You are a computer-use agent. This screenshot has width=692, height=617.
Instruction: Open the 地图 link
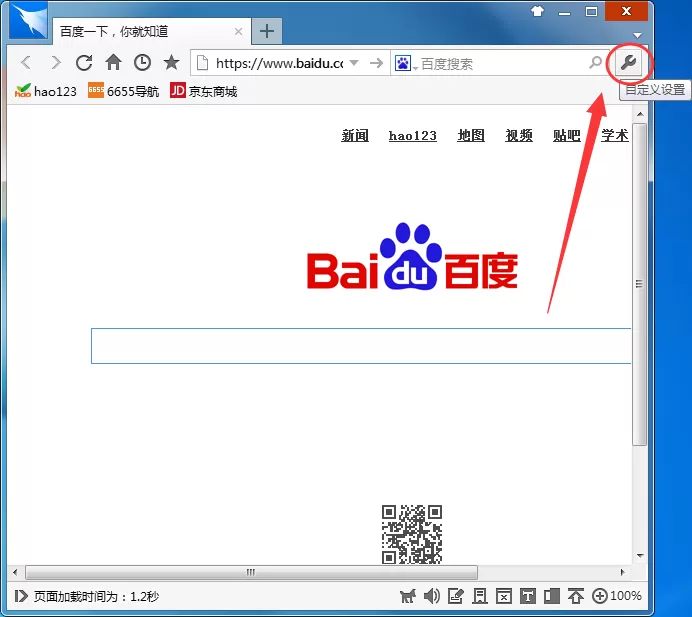(471, 135)
